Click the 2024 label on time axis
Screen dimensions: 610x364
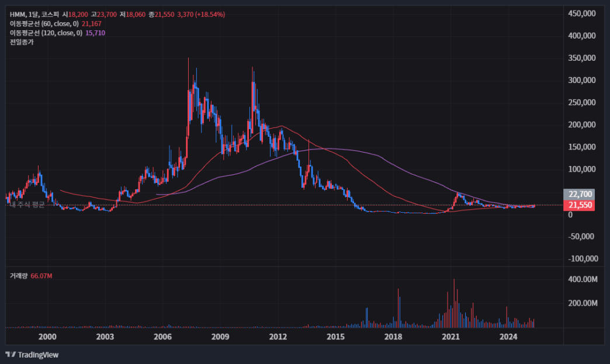click(x=508, y=337)
